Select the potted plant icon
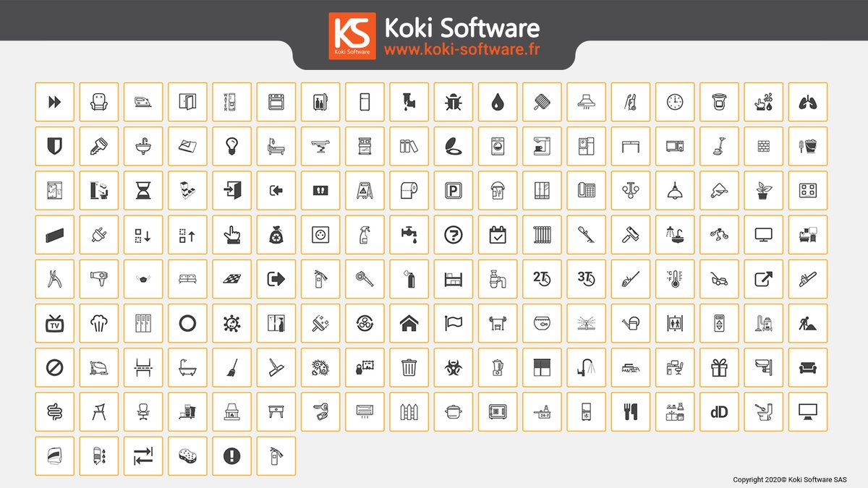The width and height of the screenshot is (868, 488). point(764,190)
